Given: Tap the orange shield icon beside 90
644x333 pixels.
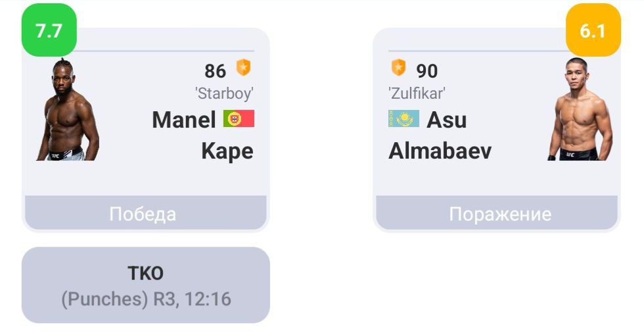Looking at the screenshot, I should click(x=398, y=68).
